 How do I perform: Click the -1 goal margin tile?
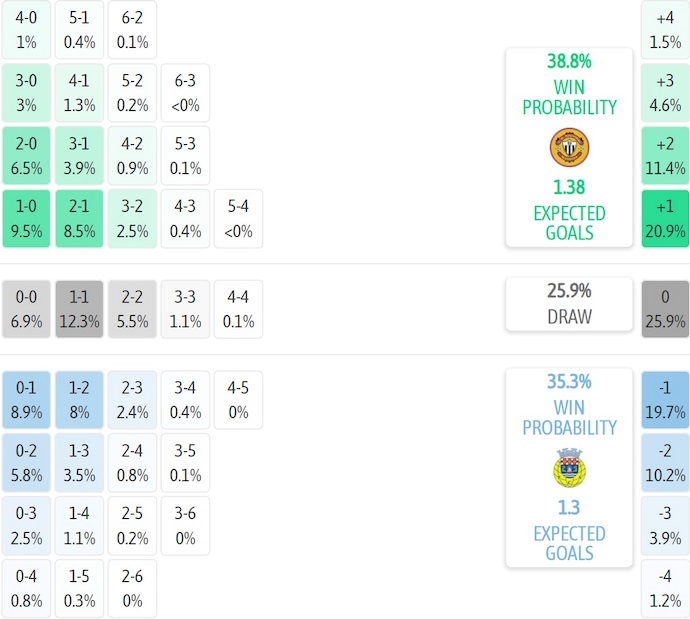(665, 399)
